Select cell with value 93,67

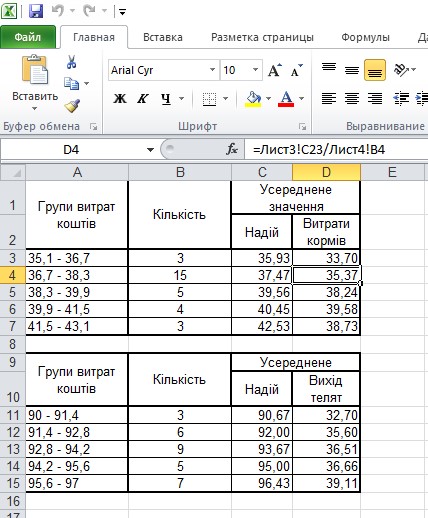pyautogui.click(x=262, y=449)
